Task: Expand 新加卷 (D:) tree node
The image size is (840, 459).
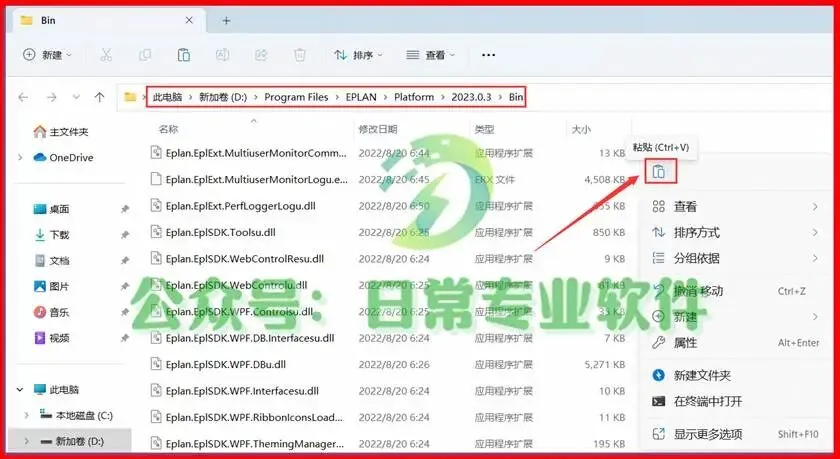Action: tap(27, 441)
